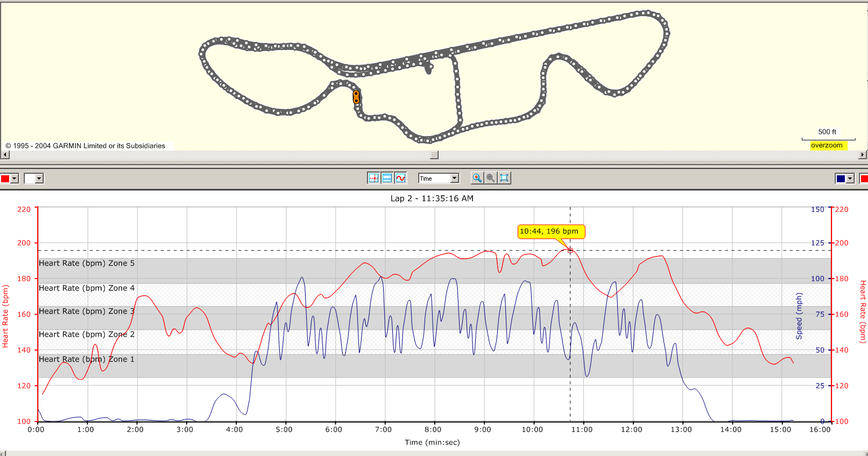Zoom in on the chart
868x456 pixels.
click(x=477, y=178)
